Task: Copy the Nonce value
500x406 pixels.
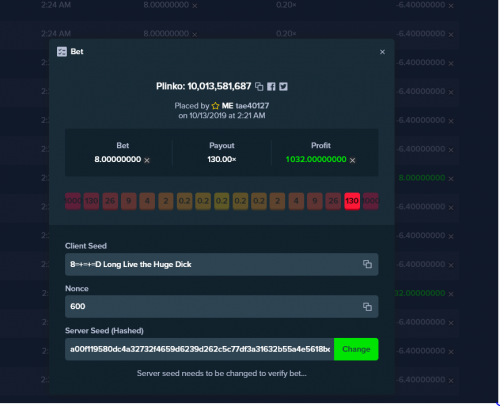Action: point(367,307)
